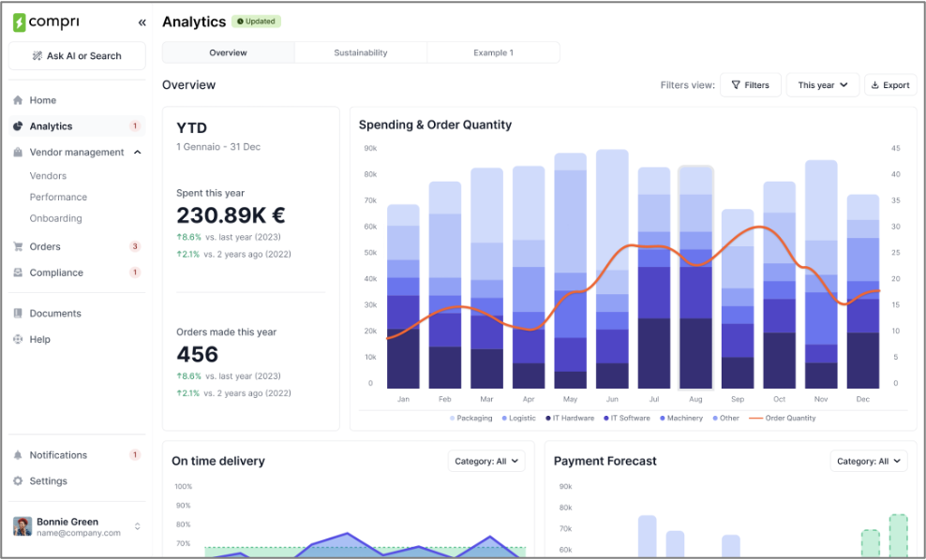This screenshot has width=926, height=560.
Task: Switch to the Example 1 tab
Action: click(x=493, y=52)
